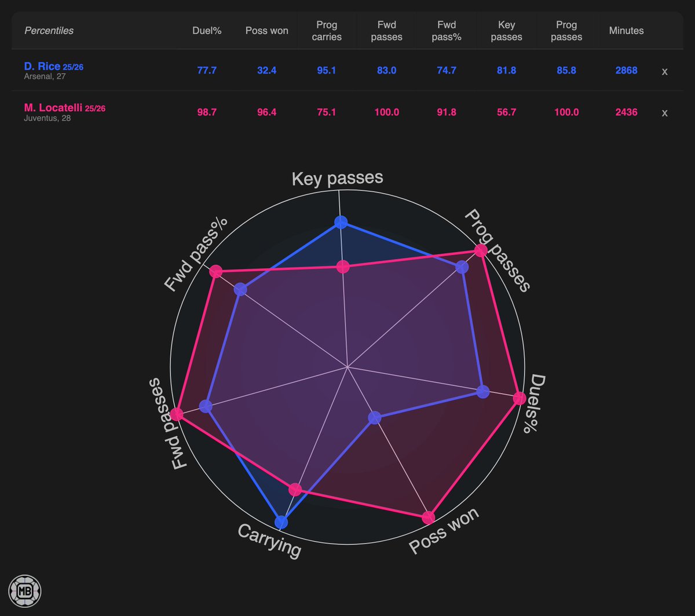The width and height of the screenshot is (695, 616).
Task: Click pink Locatelli point on Duels% axis
Action: pyautogui.click(x=520, y=399)
